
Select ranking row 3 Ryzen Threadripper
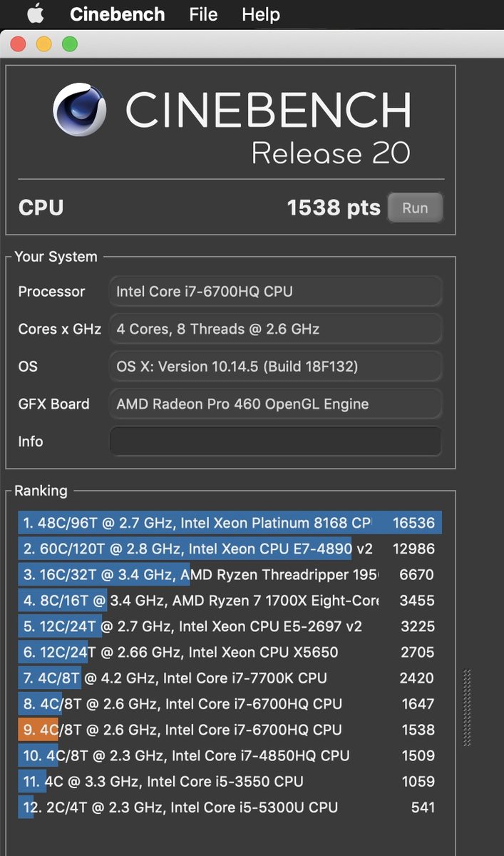point(230,574)
